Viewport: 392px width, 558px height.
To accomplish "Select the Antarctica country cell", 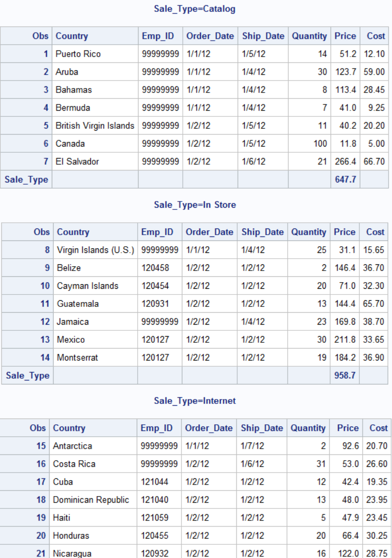I will pos(71,446).
